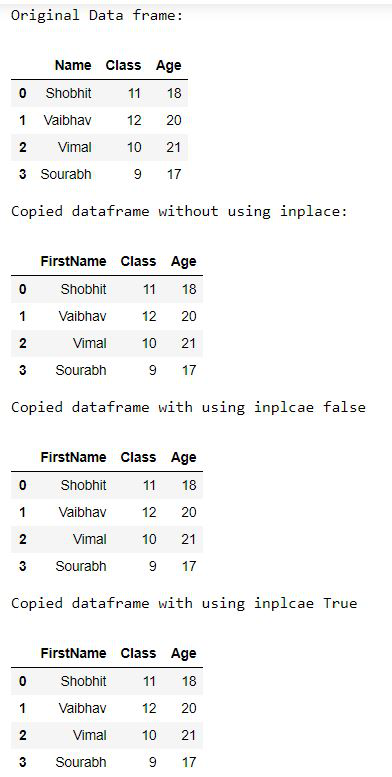Image resolution: width=392 pixels, height=777 pixels.
Task: Select the Vaibhav cell in original dataframe
Action: pos(67,120)
